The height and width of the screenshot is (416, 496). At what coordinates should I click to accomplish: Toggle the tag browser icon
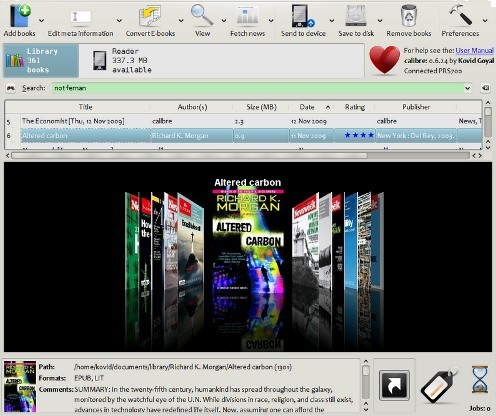(x=439, y=385)
